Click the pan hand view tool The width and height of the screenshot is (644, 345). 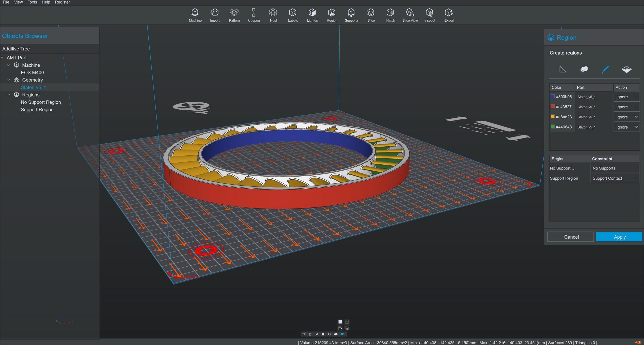tap(310, 334)
